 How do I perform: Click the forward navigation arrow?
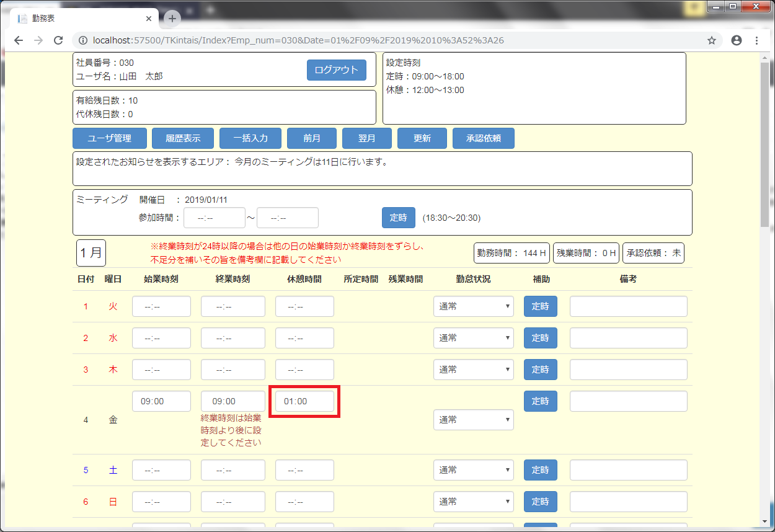[x=38, y=40]
